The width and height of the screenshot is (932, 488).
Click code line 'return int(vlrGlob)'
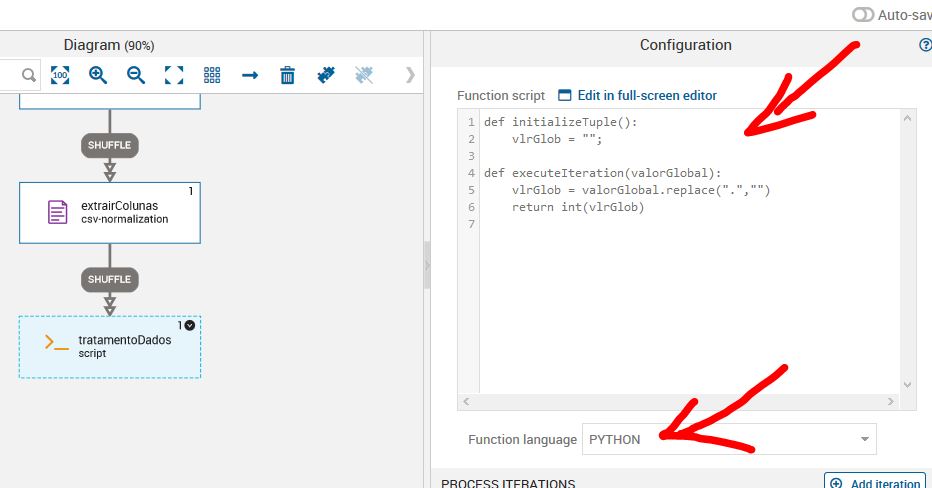(x=578, y=207)
